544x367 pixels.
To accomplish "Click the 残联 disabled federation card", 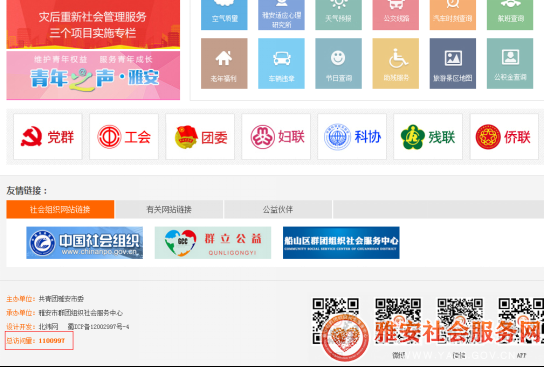I will [x=428, y=137].
